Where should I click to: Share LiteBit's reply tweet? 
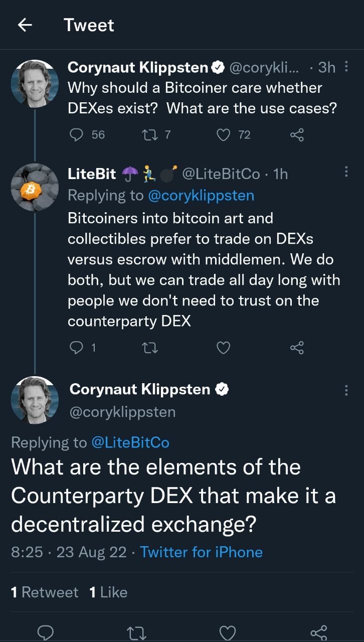point(297,347)
